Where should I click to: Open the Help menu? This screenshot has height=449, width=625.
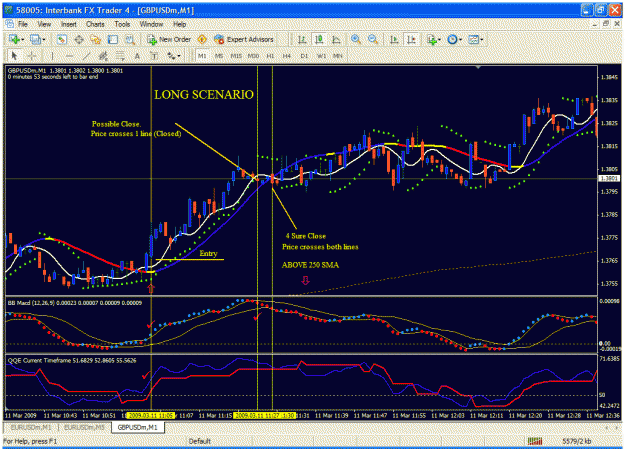coord(179,24)
